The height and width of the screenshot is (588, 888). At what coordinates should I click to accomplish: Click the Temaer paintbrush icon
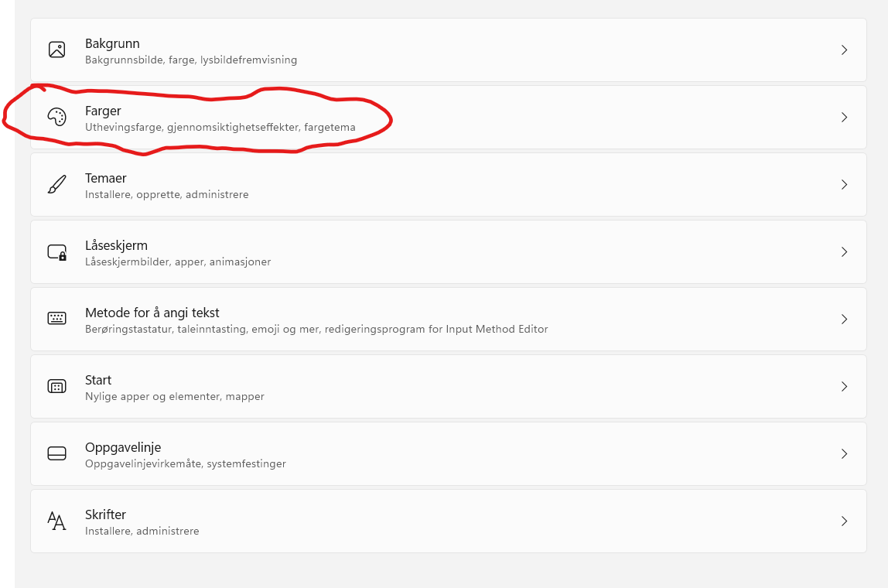pos(56,185)
